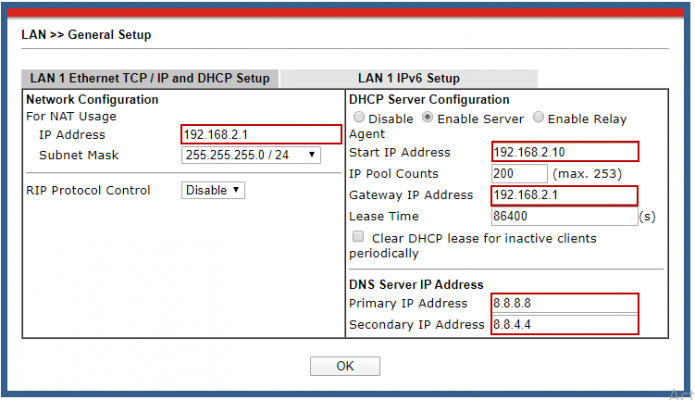Focus the Start IP Address field

pyautogui.click(x=564, y=152)
